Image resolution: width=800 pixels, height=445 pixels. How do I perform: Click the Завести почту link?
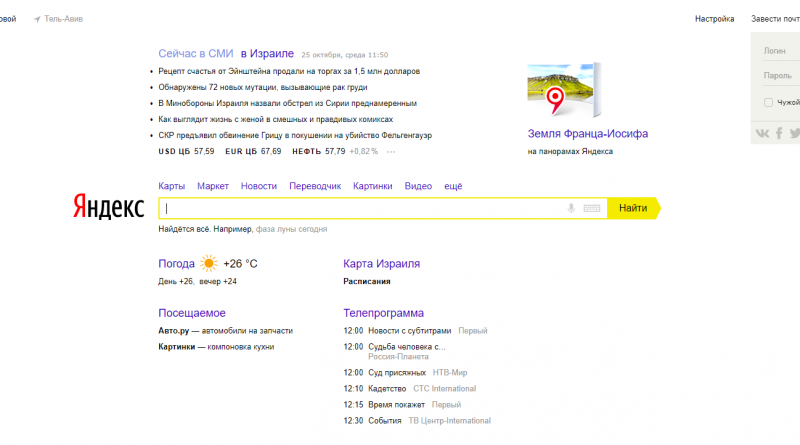tap(775, 19)
